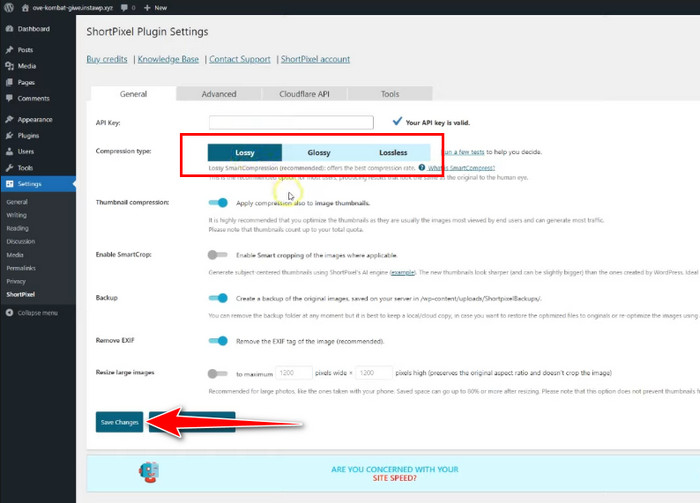Open the Contact Support link
This screenshot has height=503, width=700.
[x=240, y=59]
